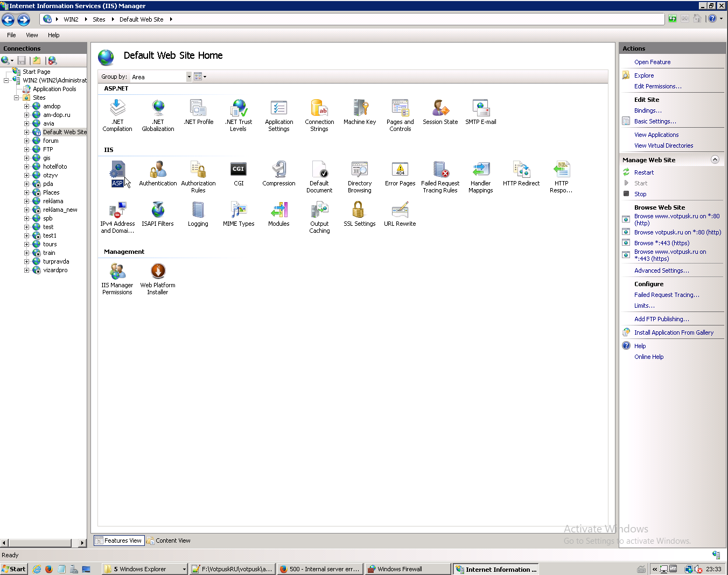Open MIME Types feature

[x=239, y=213]
